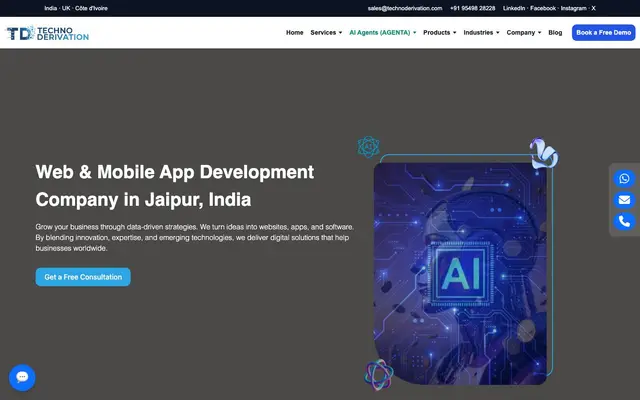Image resolution: width=640 pixels, height=400 pixels.
Task: Click sales@technoderivation.com email link
Action: point(405,8)
